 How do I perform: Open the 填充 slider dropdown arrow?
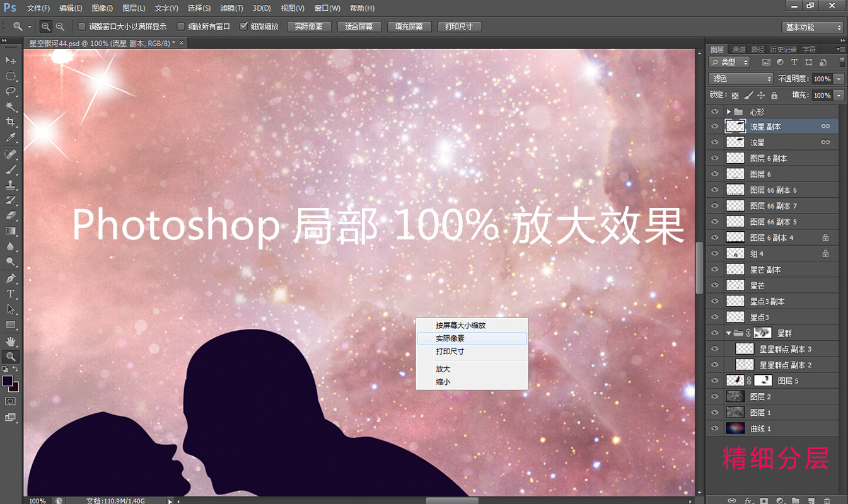click(x=839, y=95)
